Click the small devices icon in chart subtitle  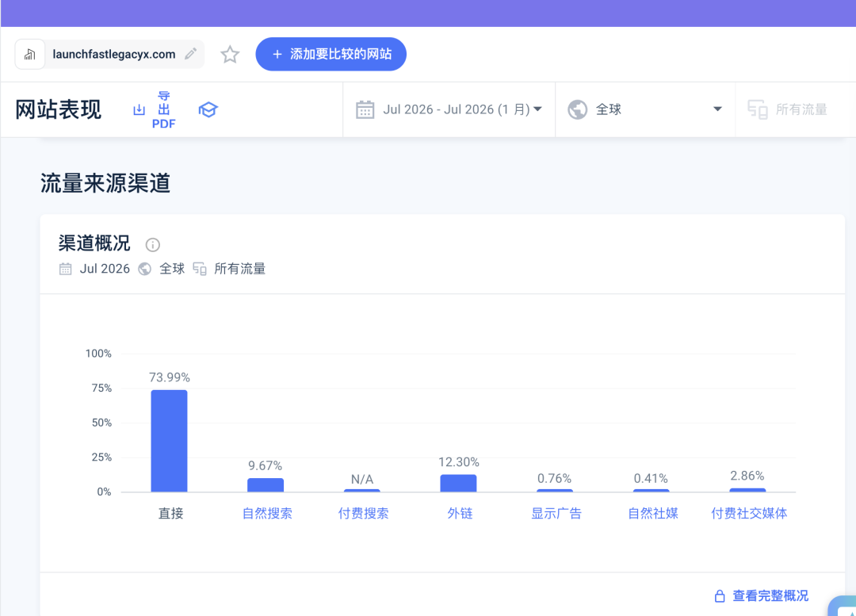coord(200,269)
